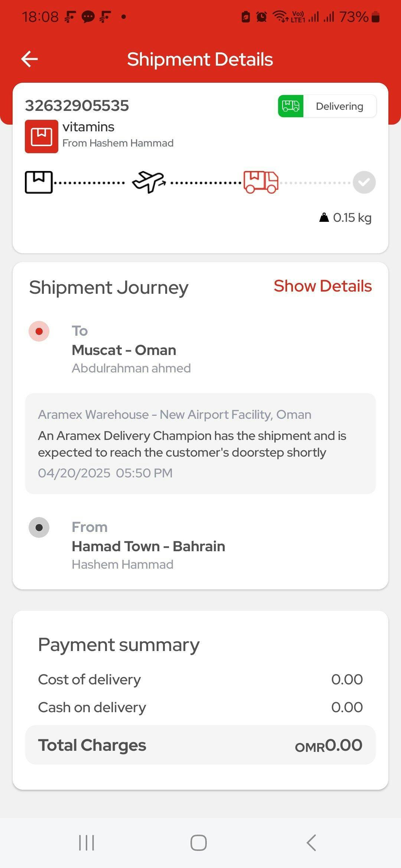Tap the Total Charges row
The height and width of the screenshot is (868, 401).
click(200, 745)
